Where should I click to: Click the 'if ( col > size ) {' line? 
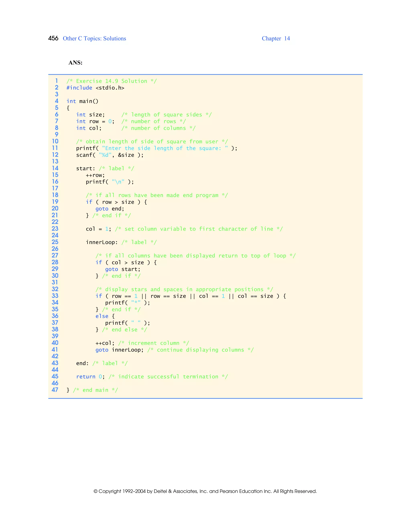pos(126,263)
